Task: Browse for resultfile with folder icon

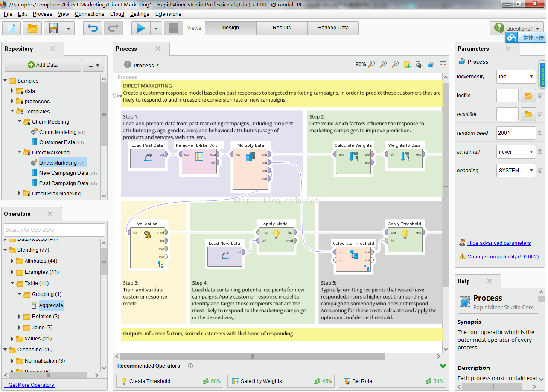Action: pyautogui.click(x=528, y=114)
